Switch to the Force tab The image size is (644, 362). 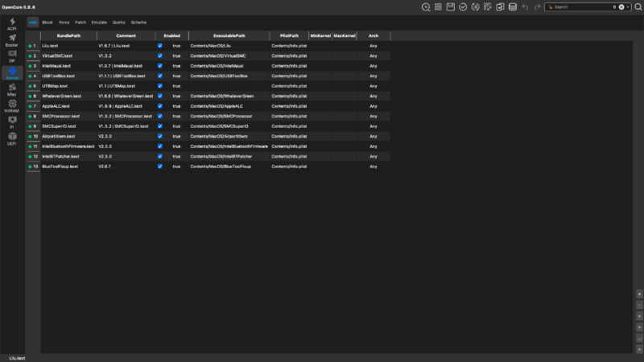click(64, 23)
